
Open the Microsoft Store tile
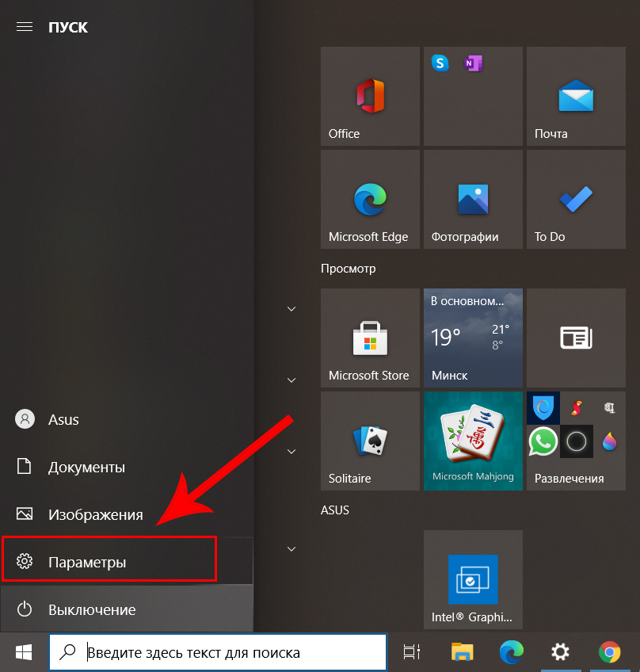pyautogui.click(x=370, y=338)
